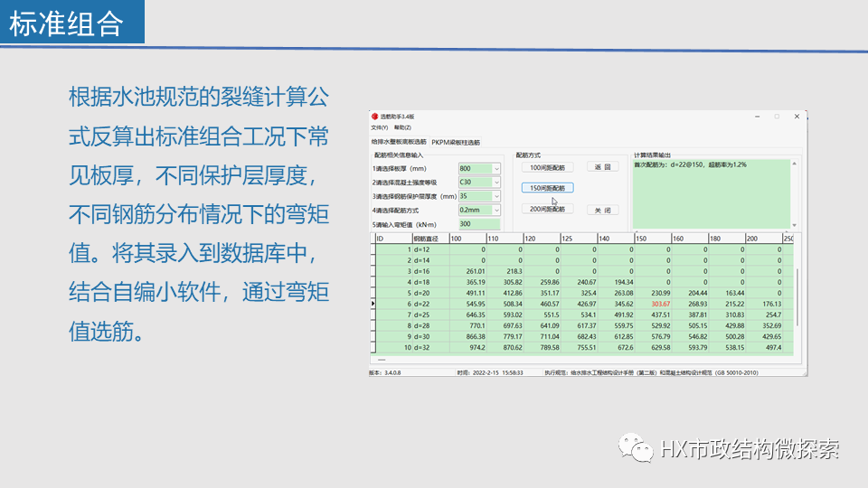Click the 365.19 cell
The height and width of the screenshot is (488, 868).
[467, 282]
